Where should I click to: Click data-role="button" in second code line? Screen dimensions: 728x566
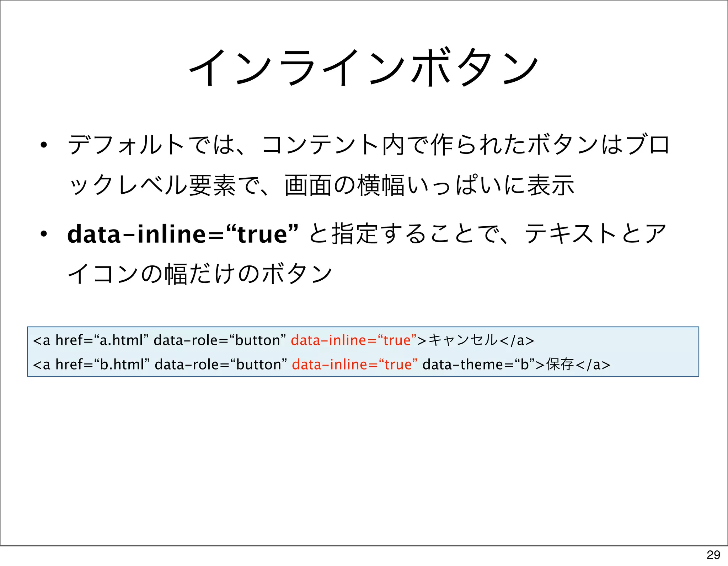tap(221, 365)
